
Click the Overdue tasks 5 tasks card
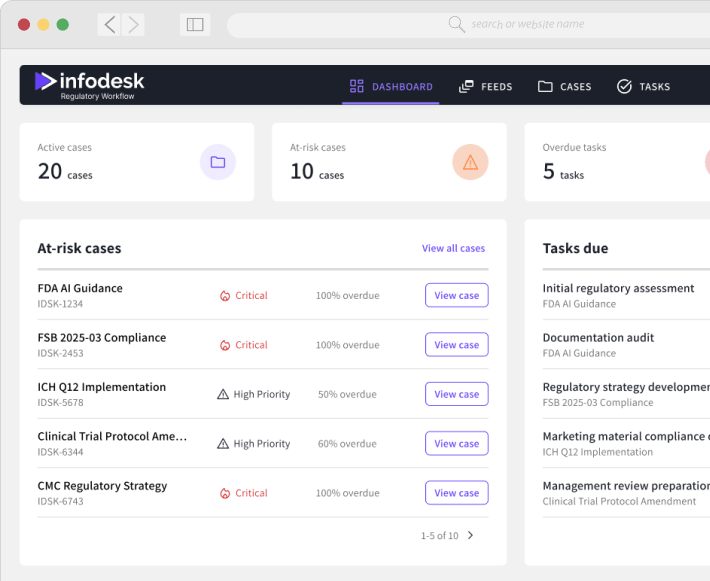click(617, 162)
